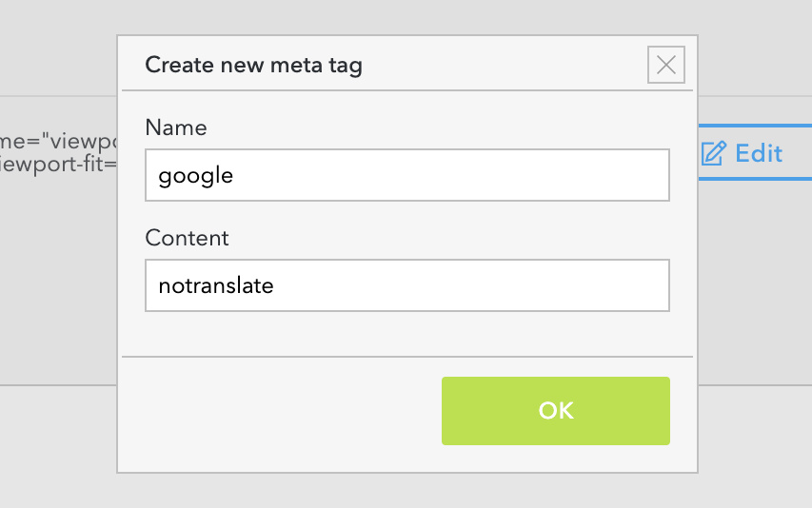
Task: Click dialog header bar beside the title
Action: (x=503, y=65)
